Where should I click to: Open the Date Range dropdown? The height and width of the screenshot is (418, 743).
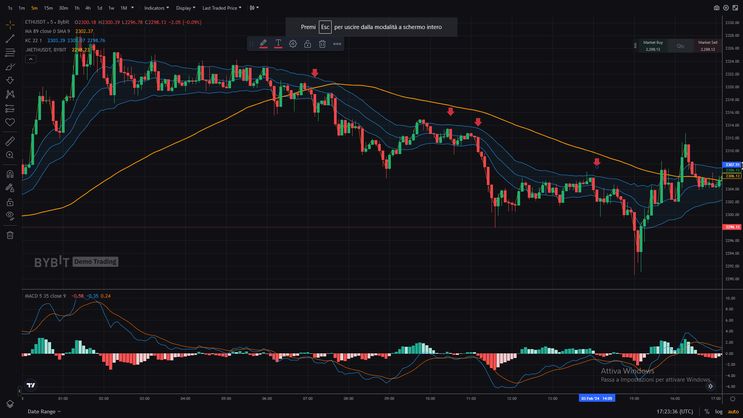[44, 411]
